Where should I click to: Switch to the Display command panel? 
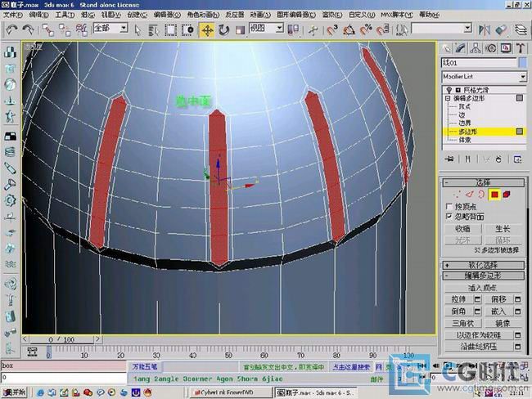tap(506, 48)
